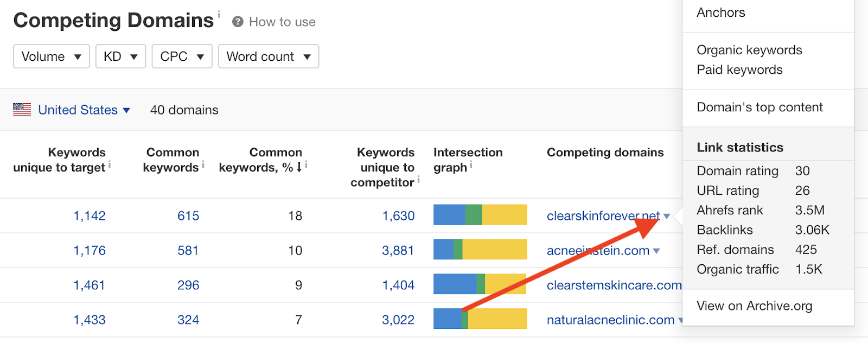The image size is (868, 343).
Task: Click the 296 common keywords value
Action: click(188, 285)
